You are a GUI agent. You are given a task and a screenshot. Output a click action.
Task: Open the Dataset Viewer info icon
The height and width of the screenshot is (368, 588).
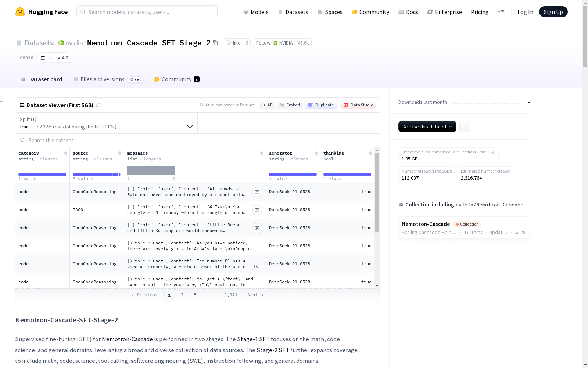point(98,105)
